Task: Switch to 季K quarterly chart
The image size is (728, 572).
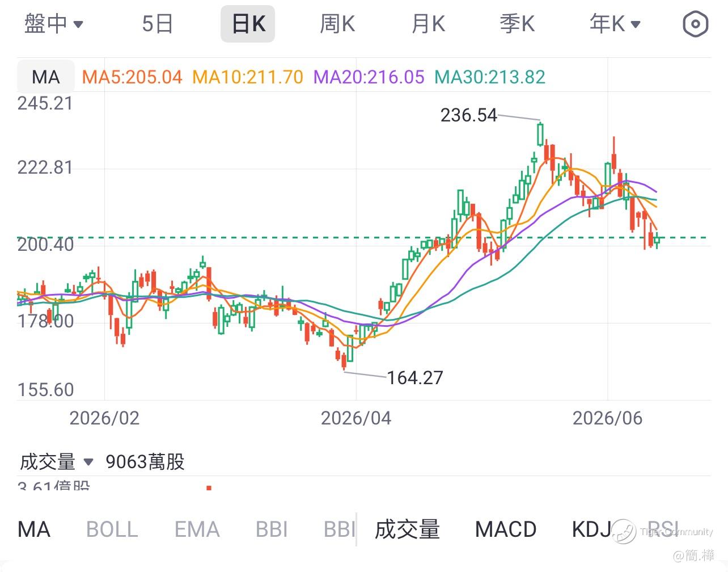Action: click(517, 24)
